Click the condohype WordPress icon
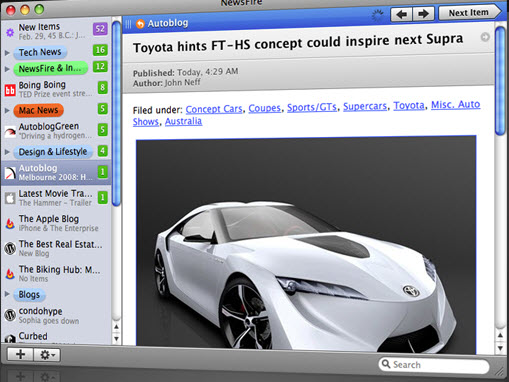 click(10, 315)
